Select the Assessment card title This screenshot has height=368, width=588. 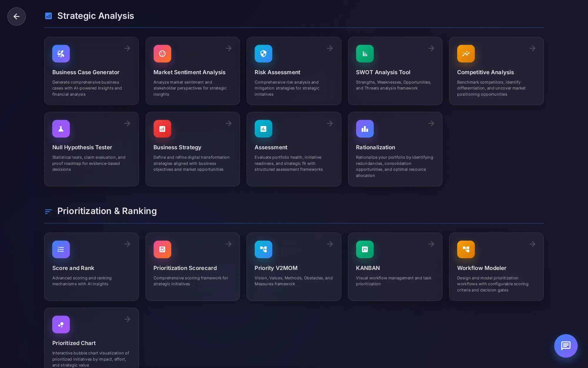(x=271, y=147)
